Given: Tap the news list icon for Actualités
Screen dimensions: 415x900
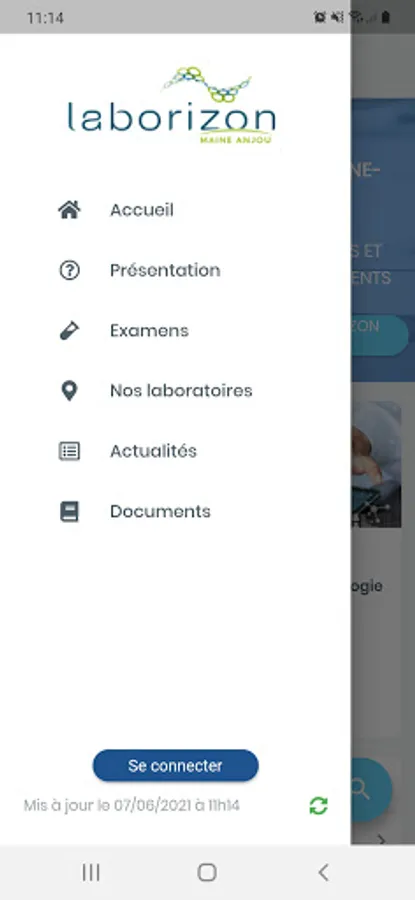Looking at the screenshot, I should 69,451.
